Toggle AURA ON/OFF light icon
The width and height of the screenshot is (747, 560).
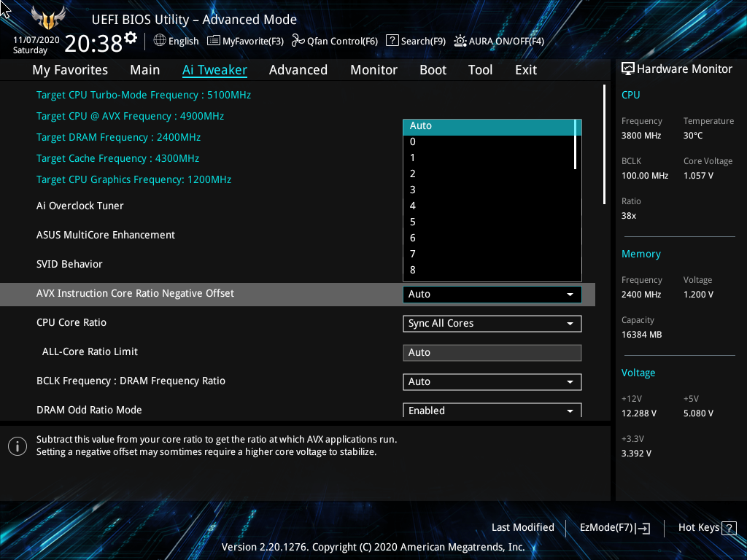pyautogui.click(x=460, y=41)
